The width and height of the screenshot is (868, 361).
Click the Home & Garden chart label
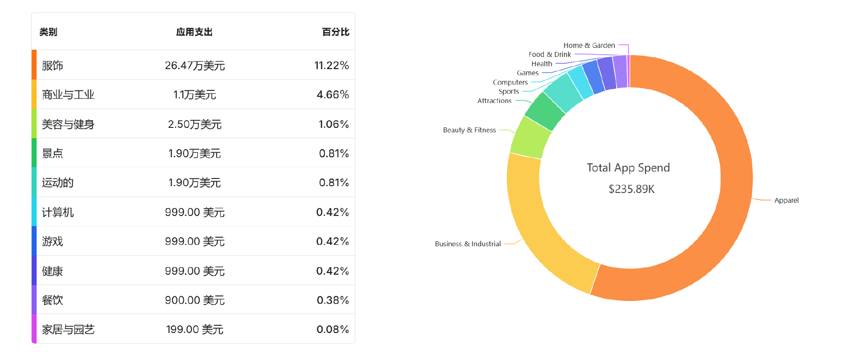pyautogui.click(x=589, y=45)
